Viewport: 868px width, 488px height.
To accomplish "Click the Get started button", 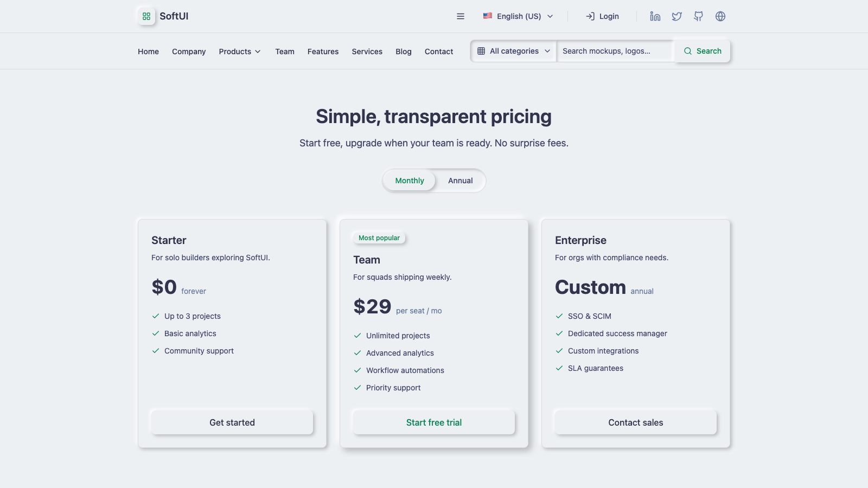I will click(232, 422).
